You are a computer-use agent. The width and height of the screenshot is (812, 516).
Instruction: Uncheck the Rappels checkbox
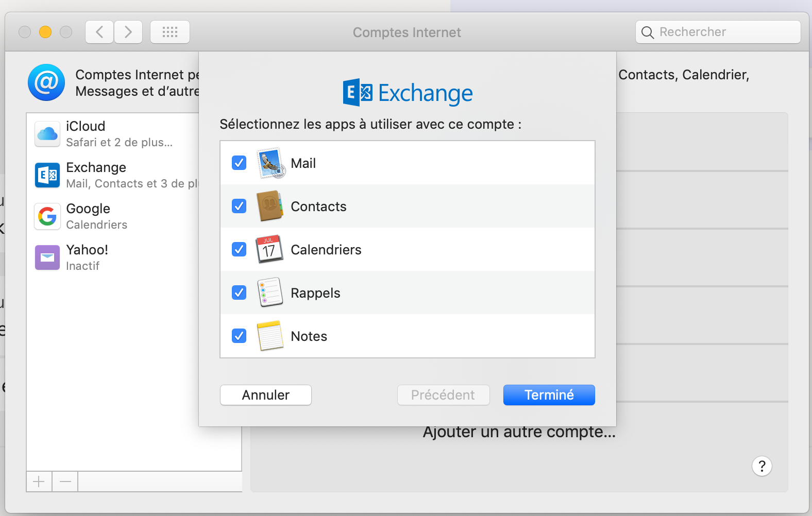239,293
